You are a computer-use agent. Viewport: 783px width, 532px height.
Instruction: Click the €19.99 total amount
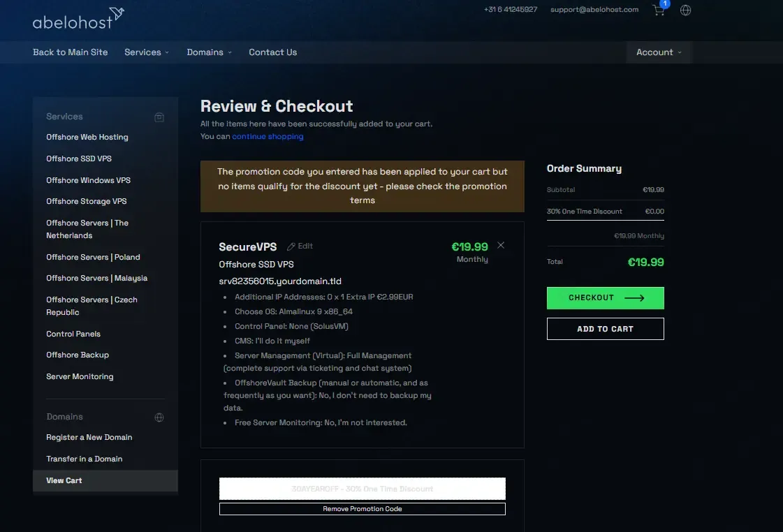(x=645, y=262)
